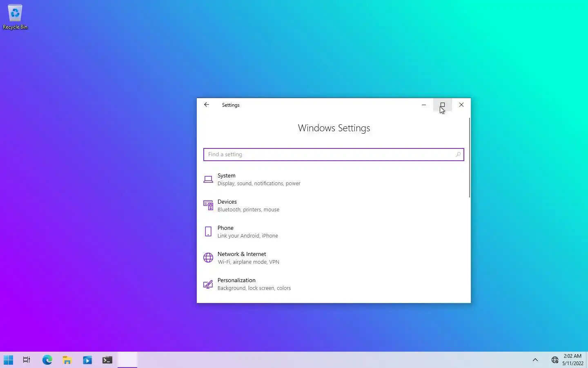Open the System settings laptop icon
588x368 pixels.
(x=208, y=180)
